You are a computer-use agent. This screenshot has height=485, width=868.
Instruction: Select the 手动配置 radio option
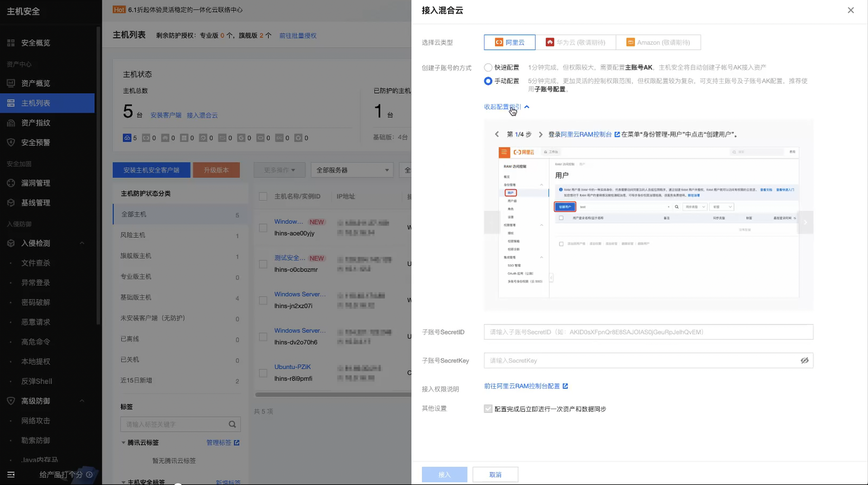488,81
